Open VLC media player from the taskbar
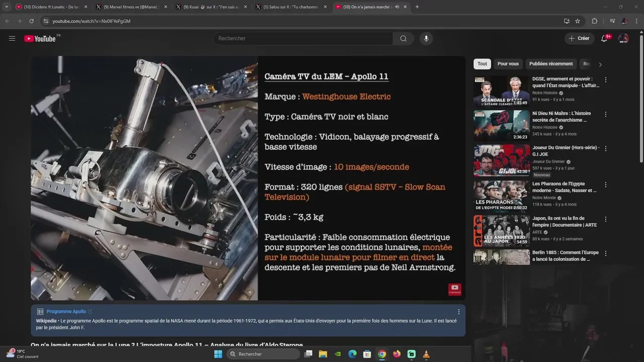This screenshot has height=362, width=644. click(426, 354)
